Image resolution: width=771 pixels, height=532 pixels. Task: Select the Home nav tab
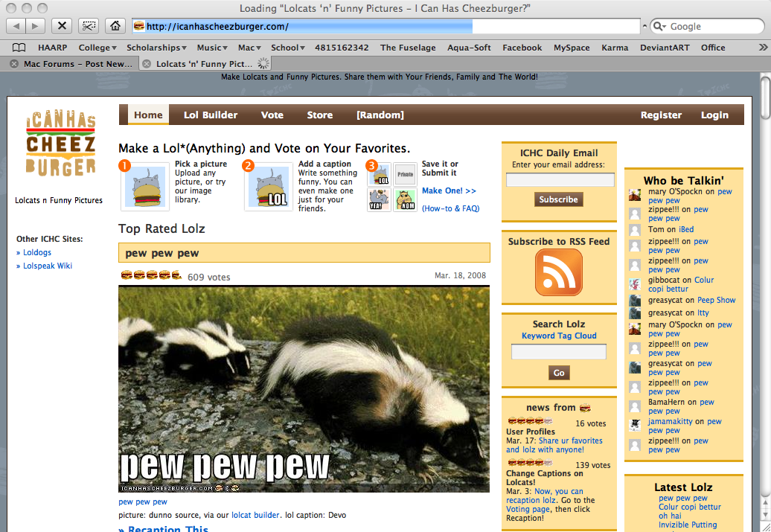148,115
